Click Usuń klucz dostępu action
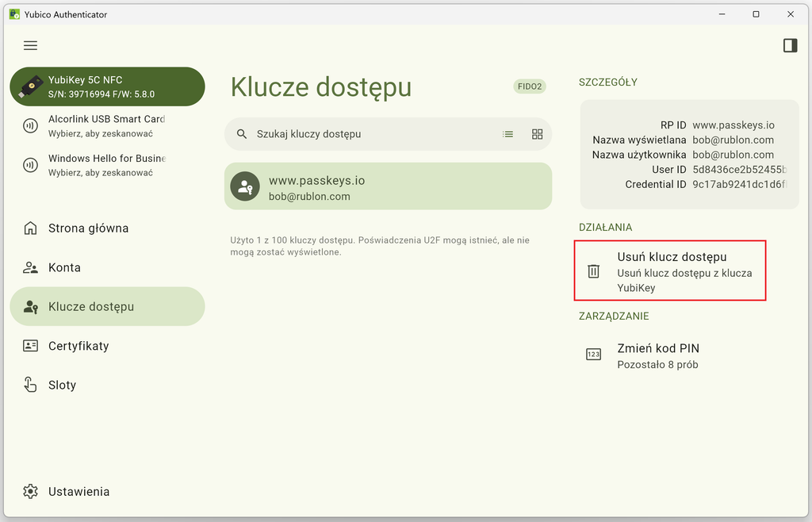The width and height of the screenshot is (812, 522). click(670, 271)
